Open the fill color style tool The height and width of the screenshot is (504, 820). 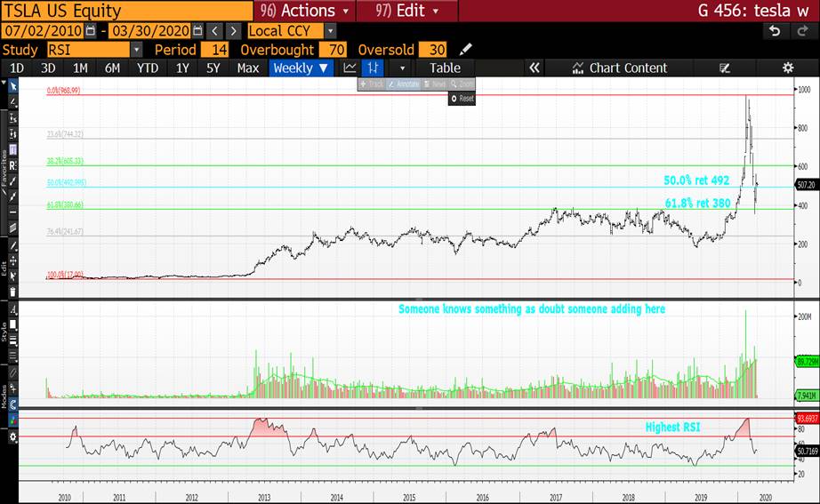[13, 324]
